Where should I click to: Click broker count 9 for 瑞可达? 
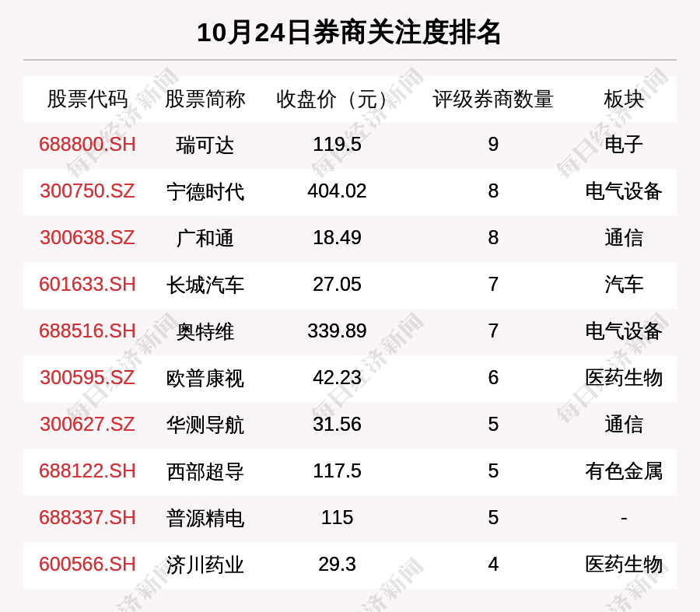click(493, 145)
